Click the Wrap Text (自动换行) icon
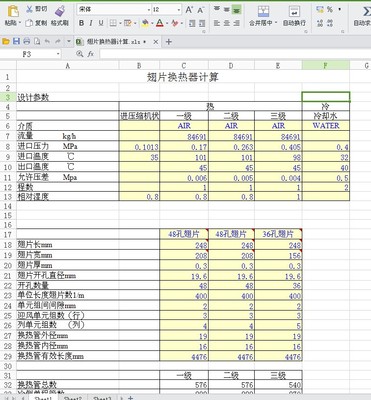Viewport: 371px width, 400px height. (x=294, y=11)
